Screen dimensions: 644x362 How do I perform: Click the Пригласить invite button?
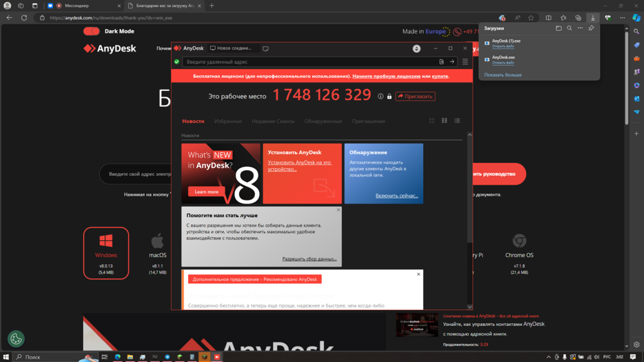(x=415, y=96)
